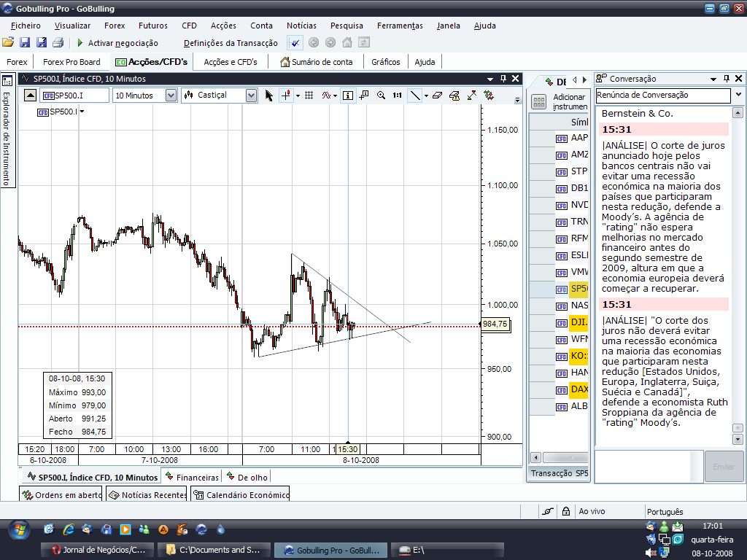Select the AAP row in symbols list
Image resolution: width=747 pixels, height=560 pixels.
tap(559, 138)
